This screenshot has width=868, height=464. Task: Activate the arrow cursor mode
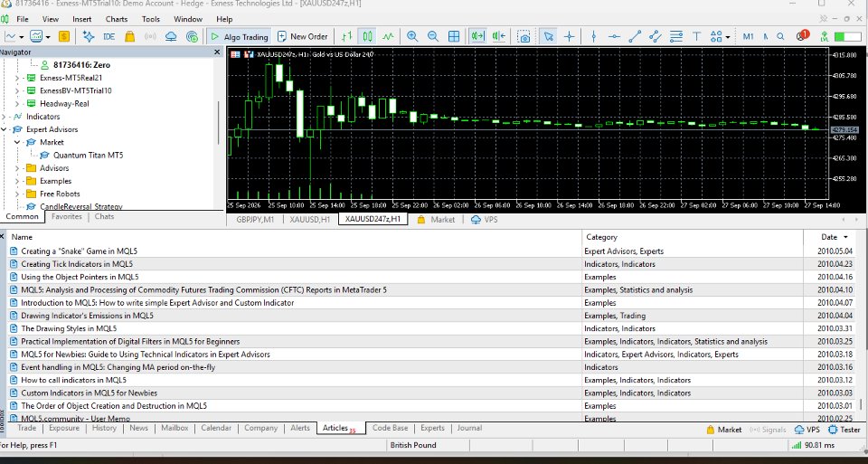[x=549, y=36]
